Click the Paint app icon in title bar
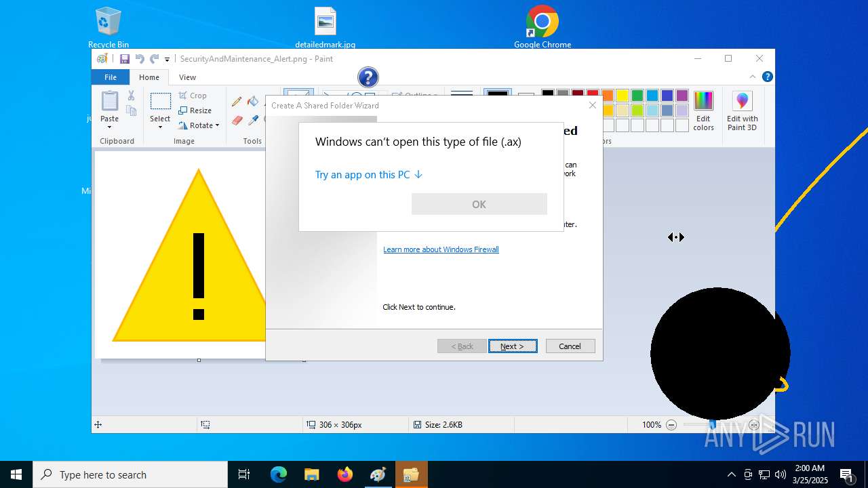The width and height of the screenshot is (868, 488). pyautogui.click(x=102, y=59)
